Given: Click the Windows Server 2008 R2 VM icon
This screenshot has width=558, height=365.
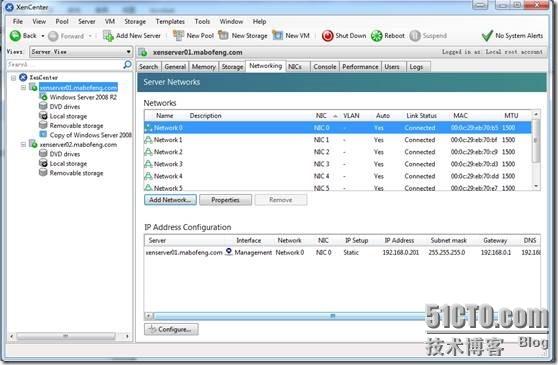Looking at the screenshot, I should click(43, 97).
